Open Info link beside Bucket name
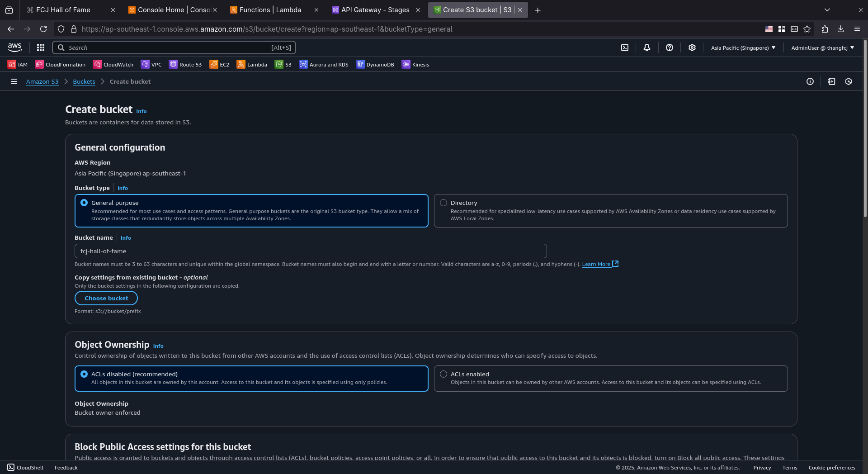Viewport: 868px width, 474px height. point(126,238)
